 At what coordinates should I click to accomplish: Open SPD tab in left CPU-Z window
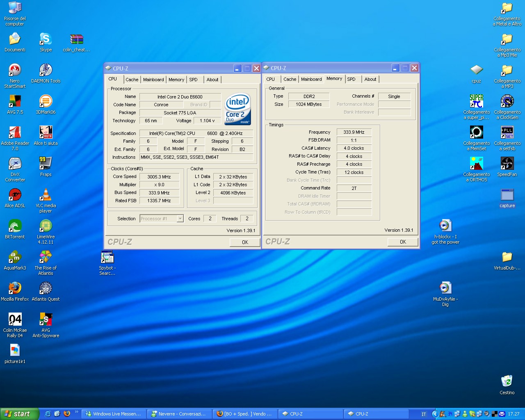pos(193,80)
